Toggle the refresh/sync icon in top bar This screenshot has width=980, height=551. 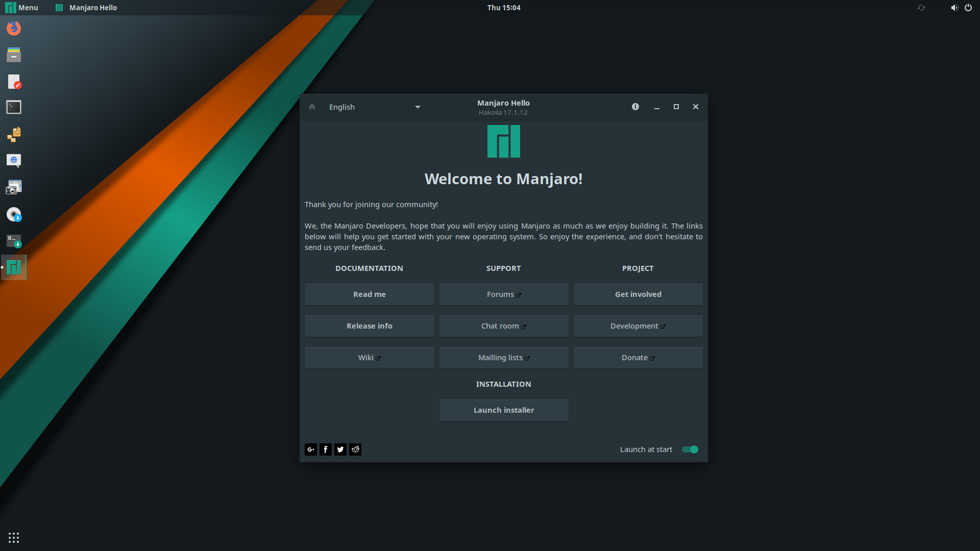coord(921,8)
